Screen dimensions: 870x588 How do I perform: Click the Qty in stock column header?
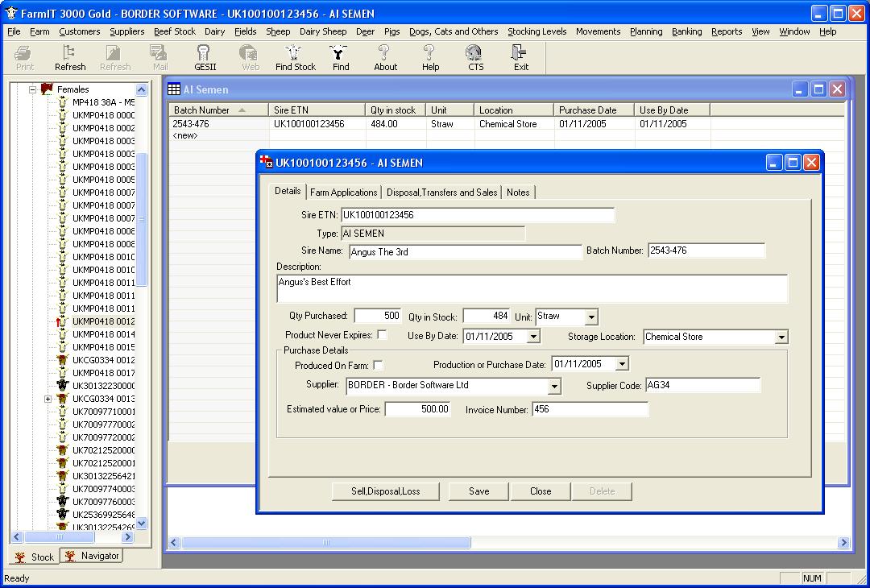[395, 110]
